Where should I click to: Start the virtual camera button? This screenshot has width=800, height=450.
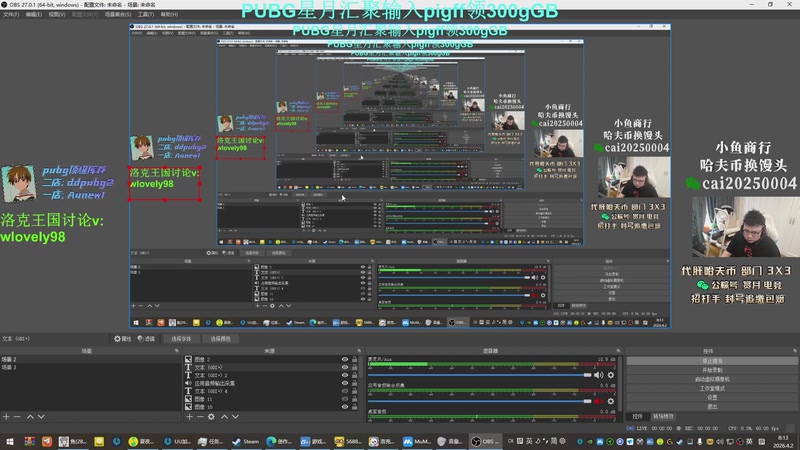[x=712, y=379]
